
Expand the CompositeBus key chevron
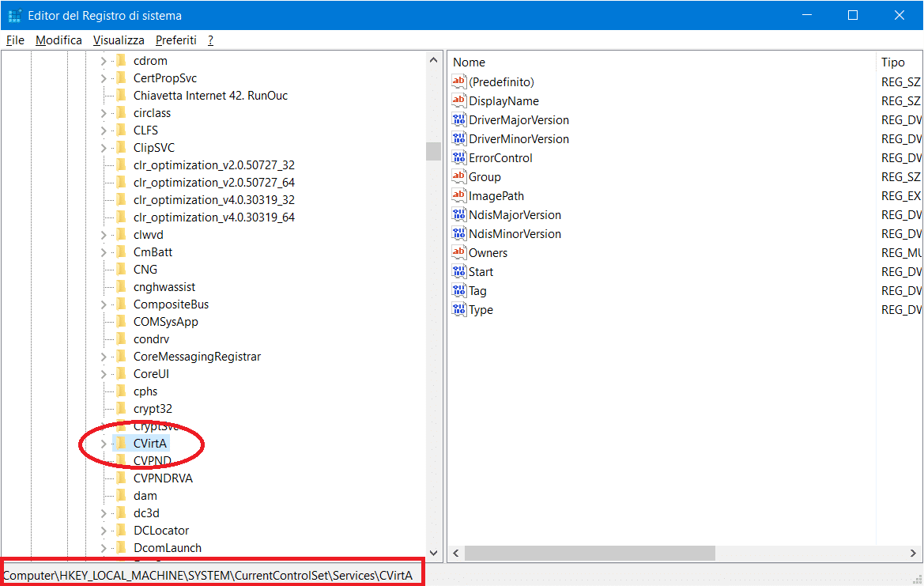pyautogui.click(x=103, y=304)
